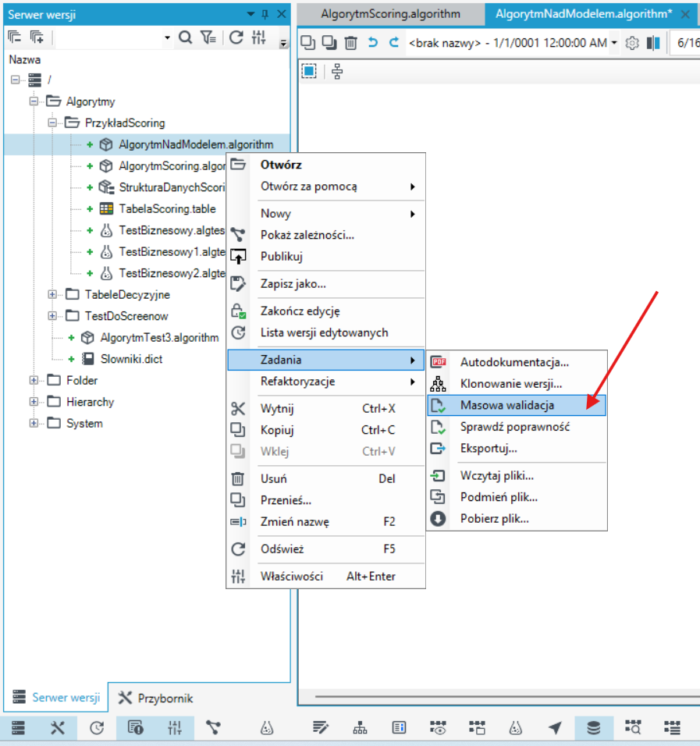Collapse the Algorytmy folder node
This screenshot has width=700, height=746.
pyautogui.click(x=34, y=101)
